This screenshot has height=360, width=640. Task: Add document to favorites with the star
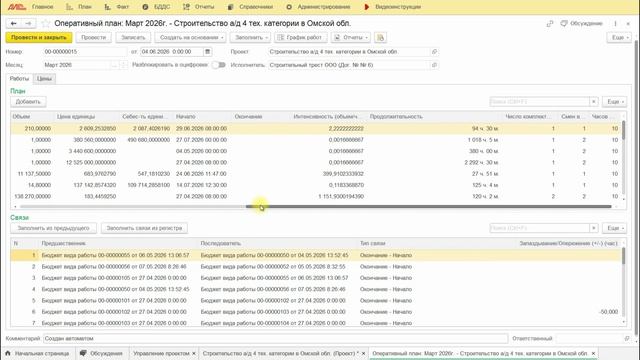[x=46, y=24]
